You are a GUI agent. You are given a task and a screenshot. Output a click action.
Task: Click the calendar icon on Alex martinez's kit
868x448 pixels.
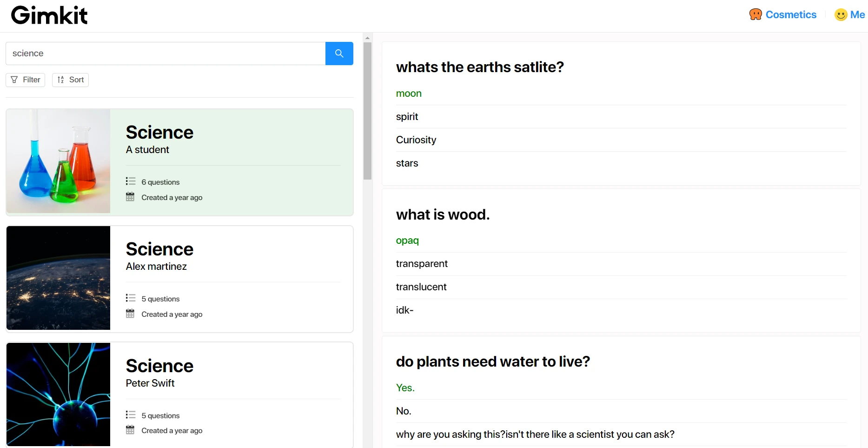(x=131, y=314)
